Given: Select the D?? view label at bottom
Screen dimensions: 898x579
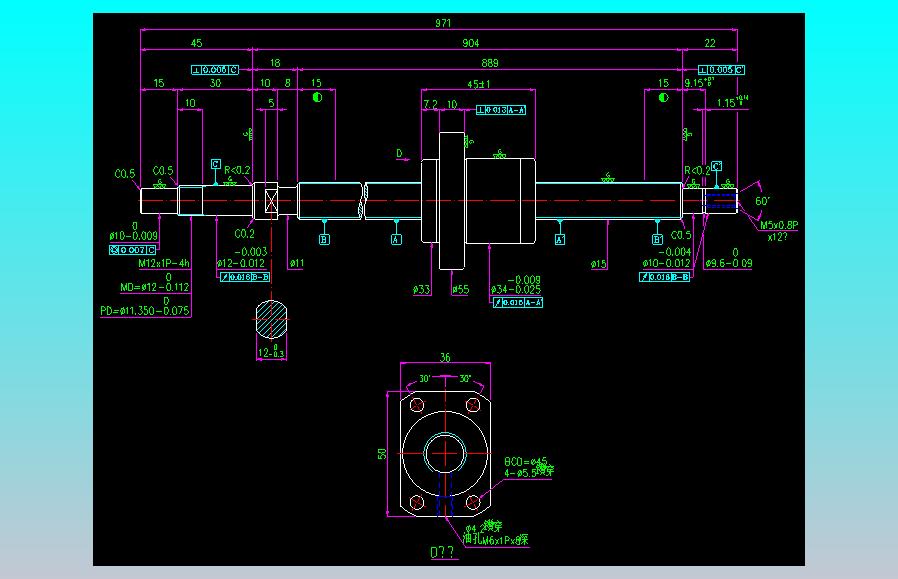Looking at the screenshot, I should click(x=442, y=552).
